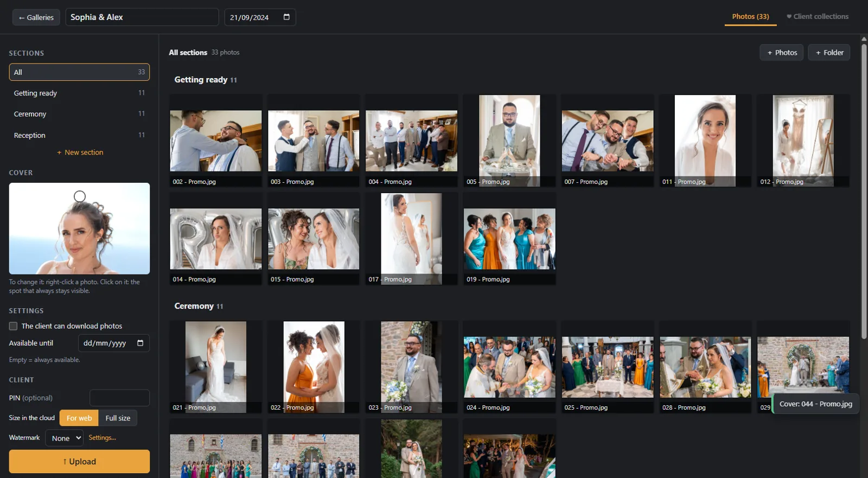Select photo thumbnail 003 - Promo.jpg
The image size is (868, 478).
click(x=314, y=141)
